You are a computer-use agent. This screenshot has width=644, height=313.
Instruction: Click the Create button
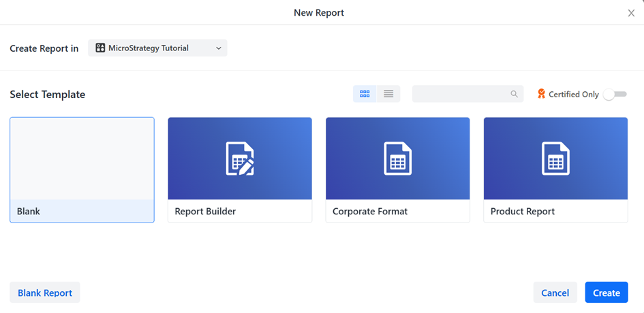point(606,293)
